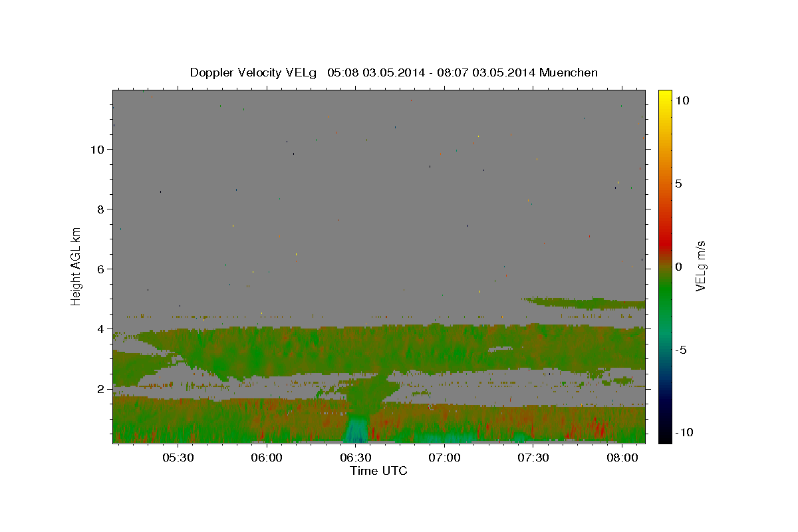Click the colorbar label '-10'
The height and width of the screenshot is (532, 798).
tap(684, 433)
